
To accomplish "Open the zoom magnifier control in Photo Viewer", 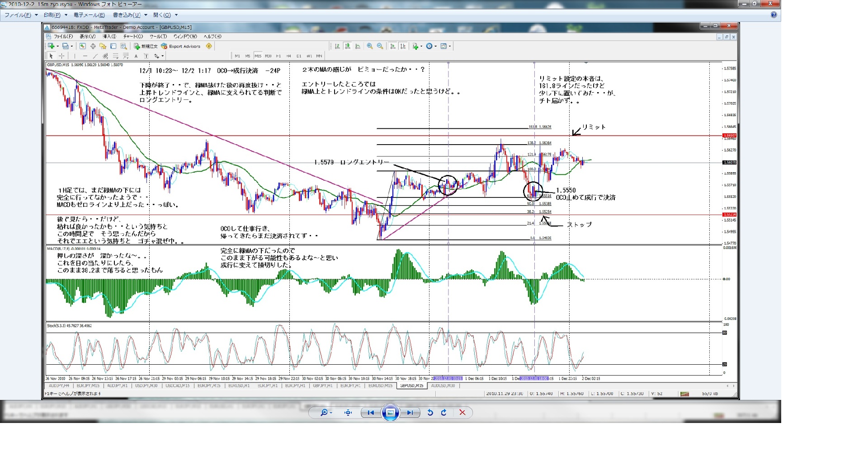I will point(326,413).
